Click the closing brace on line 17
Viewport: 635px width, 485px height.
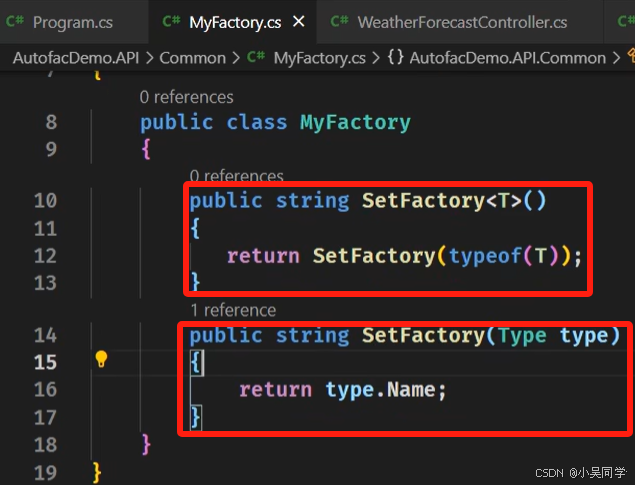point(196,417)
